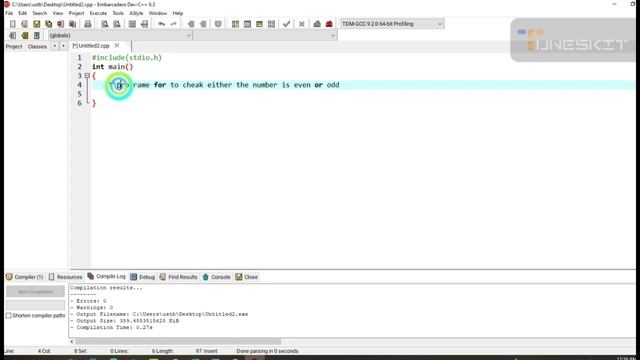Screen dimensions: 640x360
Task: Switch to the Debug bottom tab
Action: pos(143,277)
